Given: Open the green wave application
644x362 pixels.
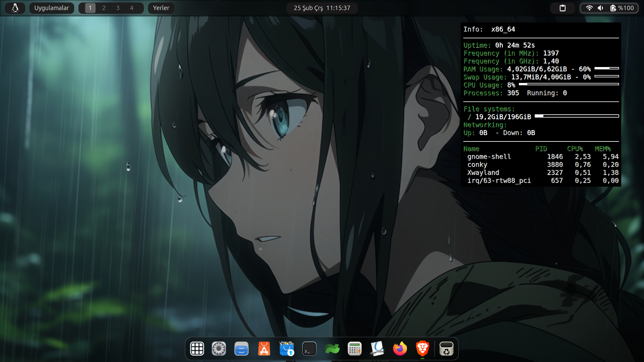Looking at the screenshot, I should coord(332,349).
